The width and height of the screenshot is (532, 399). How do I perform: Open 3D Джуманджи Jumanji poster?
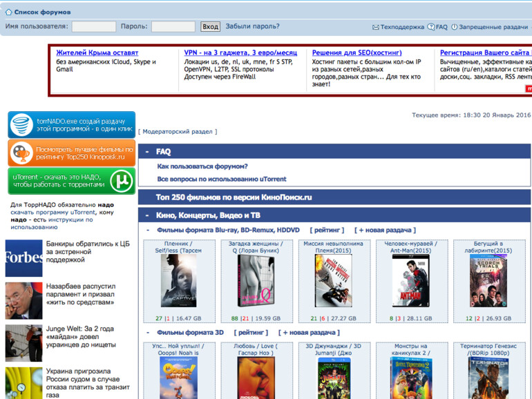tap(333, 378)
